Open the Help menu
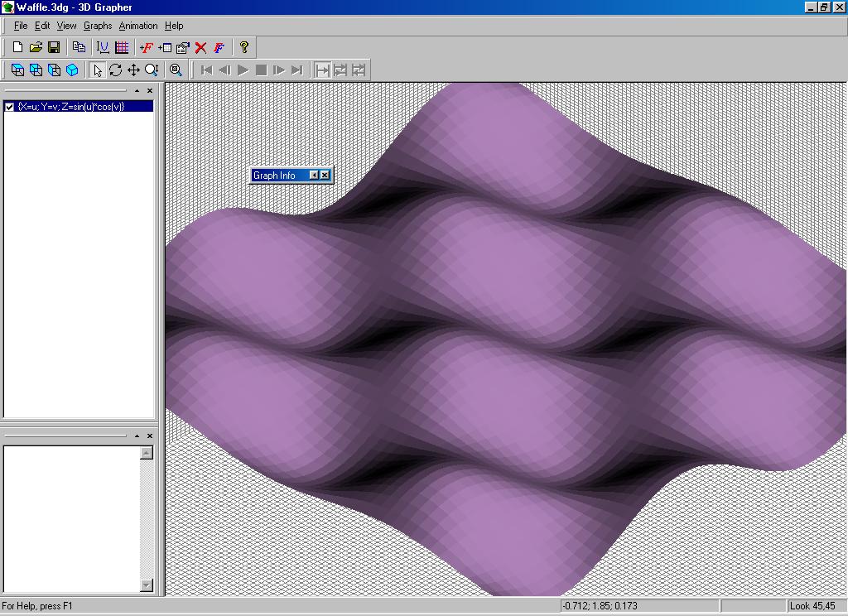Image resolution: width=848 pixels, height=616 pixels. coord(174,26)
